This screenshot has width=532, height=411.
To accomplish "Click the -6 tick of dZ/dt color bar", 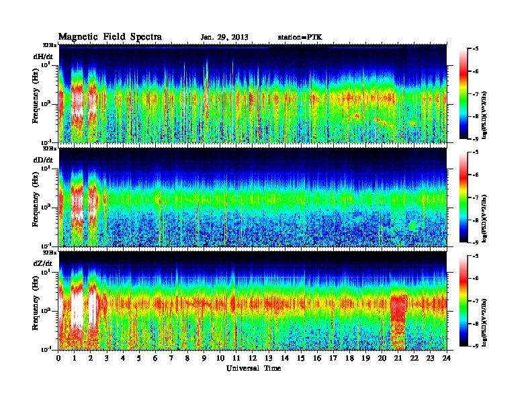I will click(x=476, y=279).
